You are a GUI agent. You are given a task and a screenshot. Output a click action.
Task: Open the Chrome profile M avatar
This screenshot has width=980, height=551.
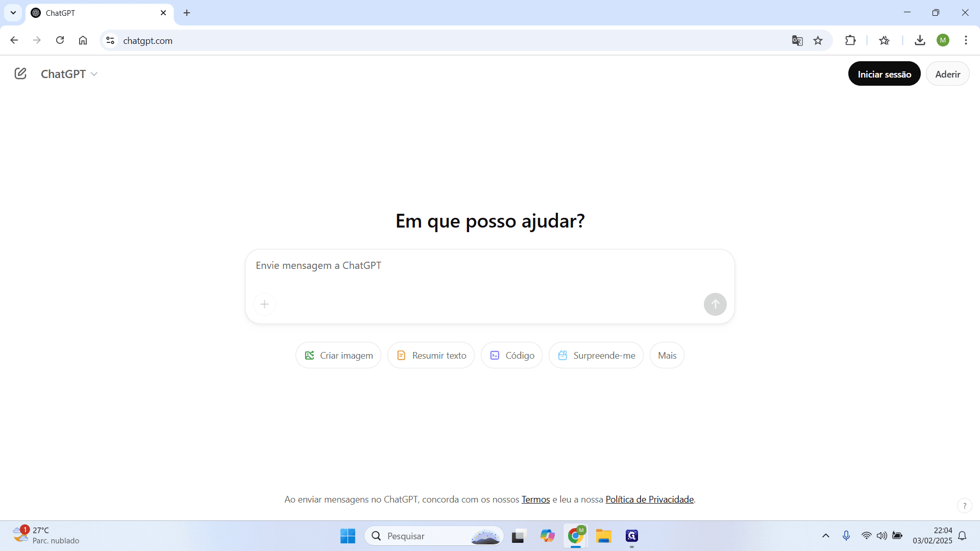click(943, 40)
